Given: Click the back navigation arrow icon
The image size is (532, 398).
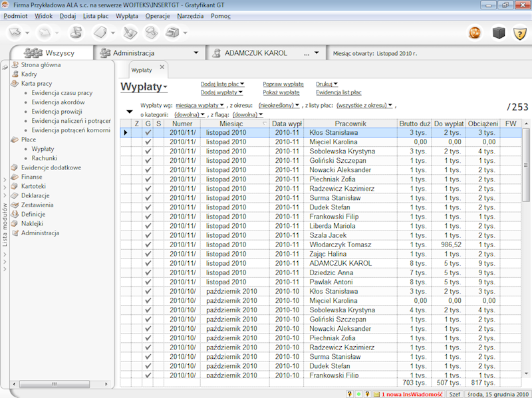Looking at the screenshot, I should click(15, 31).
